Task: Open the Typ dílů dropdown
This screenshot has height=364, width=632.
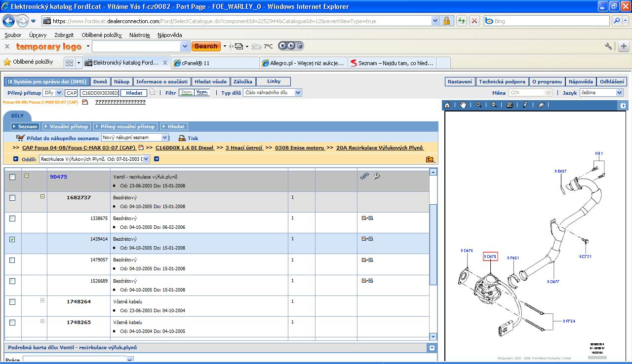Action: click(x=298, y=93)
